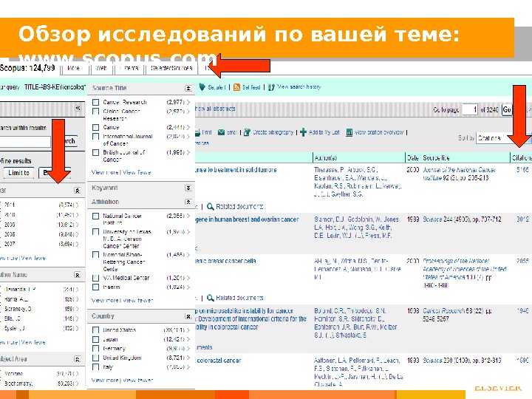Expand the Keyword section
Image resolution: width=532 pixels, height=399 pixels.
[x=188, y=188]
